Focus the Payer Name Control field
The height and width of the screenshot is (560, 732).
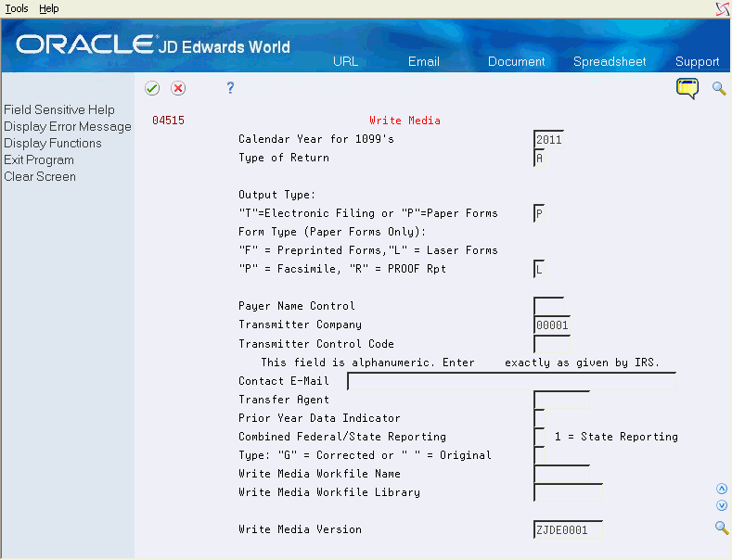pyautogui.click(x=548, y=306)
